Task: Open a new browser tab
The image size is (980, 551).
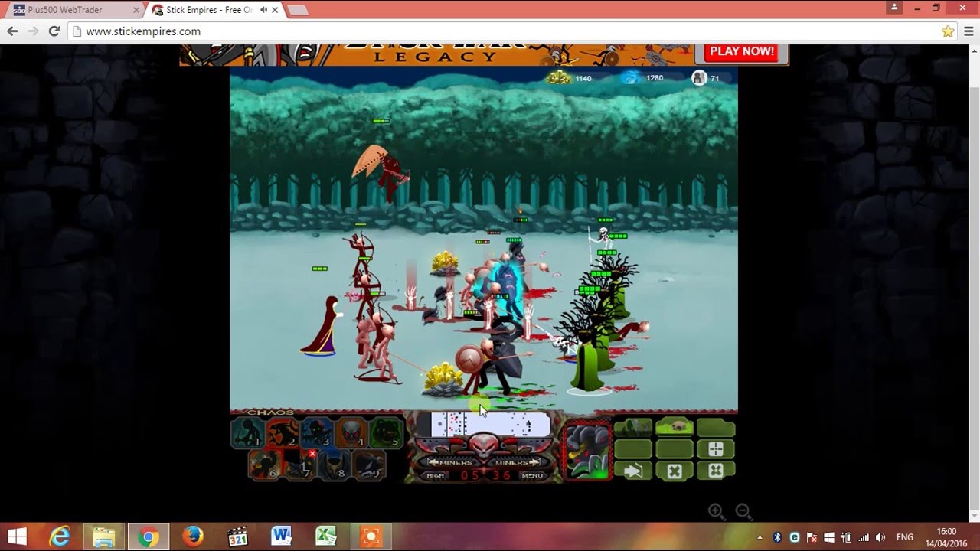Action: tap(298, 10)
